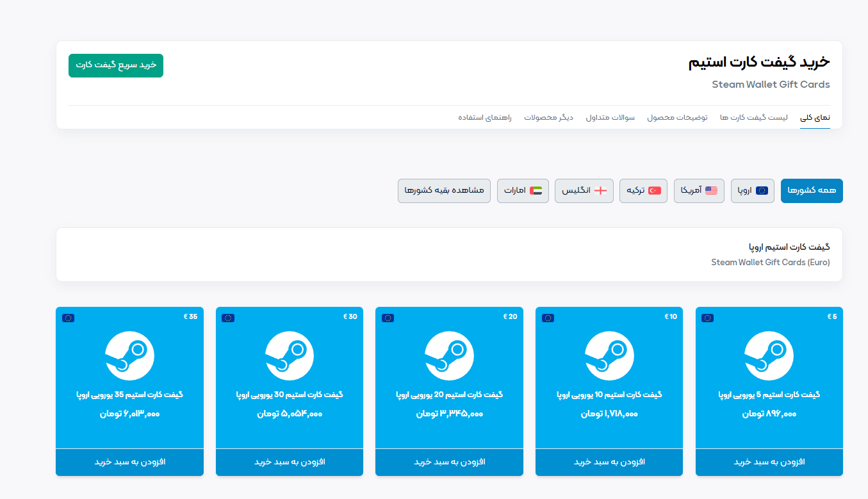Add the €20 Steam card to cart
Viewport: 868px width, 499px height.
[x=449, y=461]
